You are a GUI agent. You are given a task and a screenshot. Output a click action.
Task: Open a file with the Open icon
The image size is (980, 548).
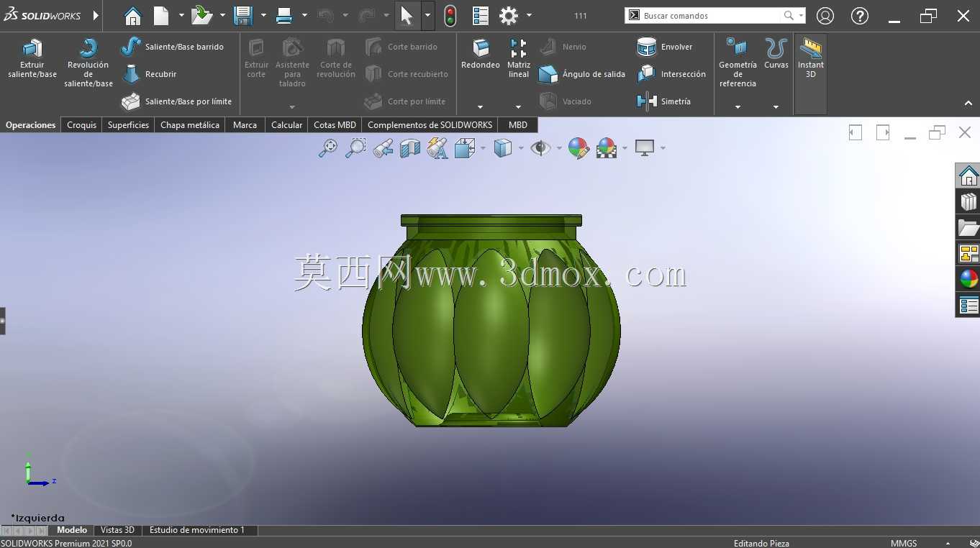click(x=201, y=16)
